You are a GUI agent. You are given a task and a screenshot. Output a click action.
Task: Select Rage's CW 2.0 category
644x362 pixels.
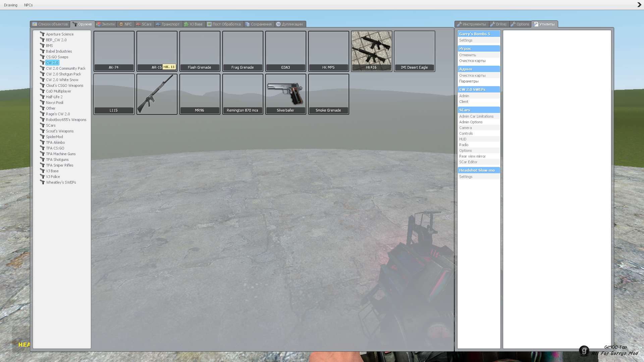(58, 114)
